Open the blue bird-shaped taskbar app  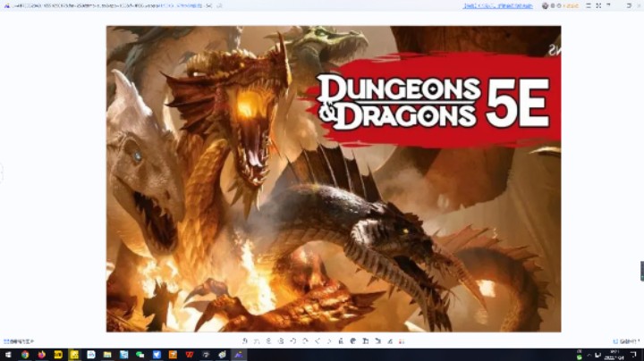(x=157, y=355)
